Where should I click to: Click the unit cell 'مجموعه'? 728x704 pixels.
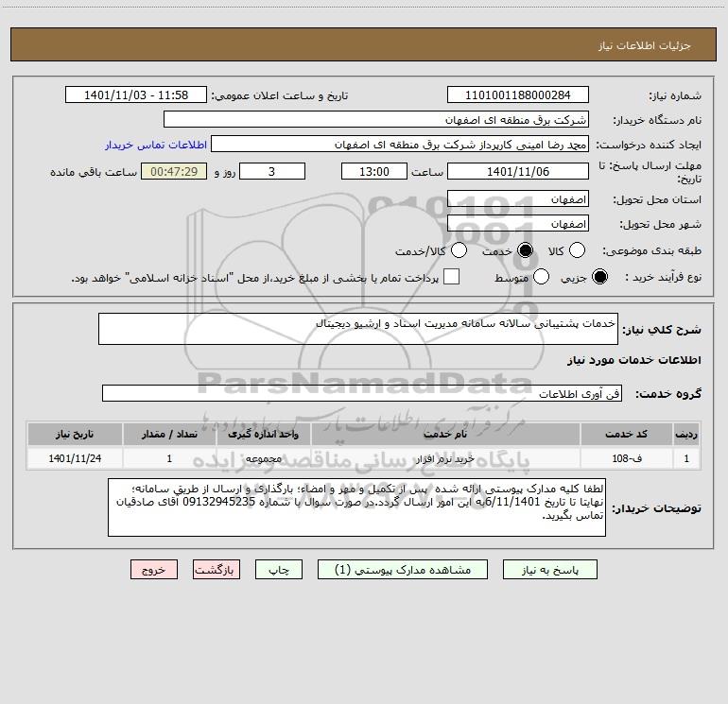tap(263, 458)
